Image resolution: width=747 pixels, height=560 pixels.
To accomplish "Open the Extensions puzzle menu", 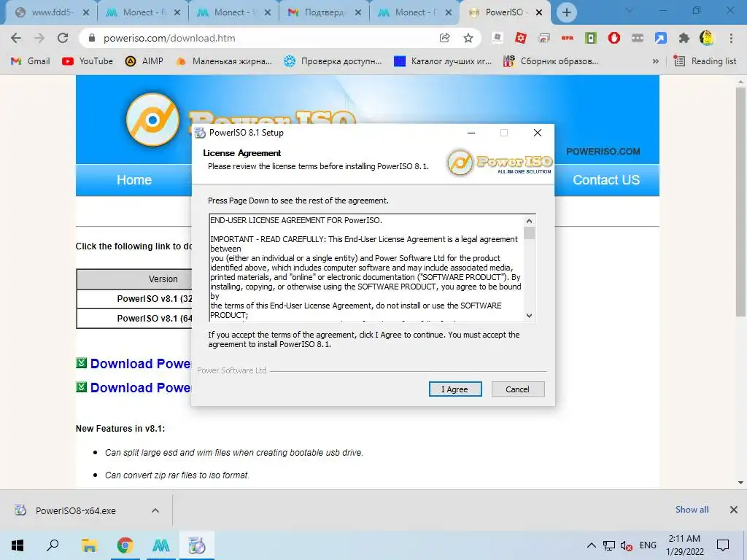I will 684,38.
